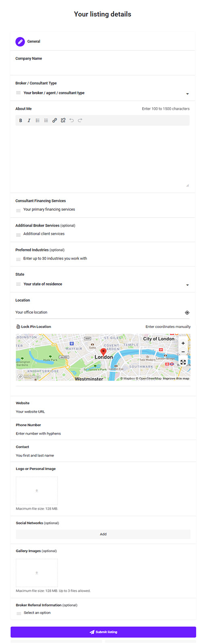The height and width of the screenshot is (644, 202).
Task: Toggle bold formatting in About Me editor
Action: [21, 121]
